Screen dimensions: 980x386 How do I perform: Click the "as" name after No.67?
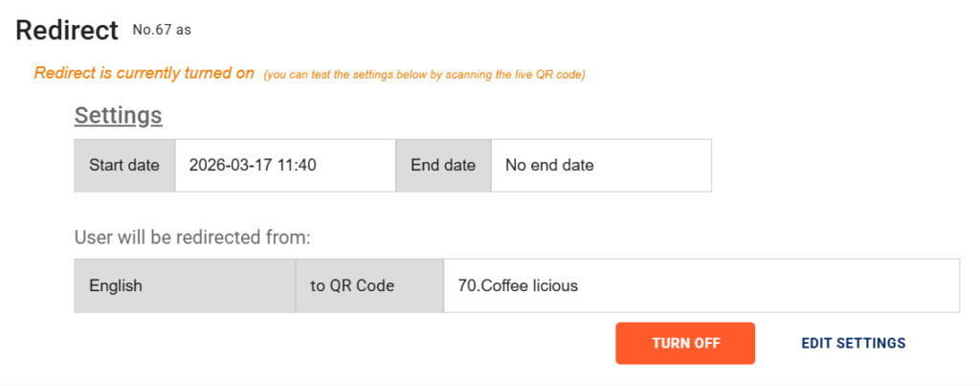pyautogui.click(x=184, y=30)
